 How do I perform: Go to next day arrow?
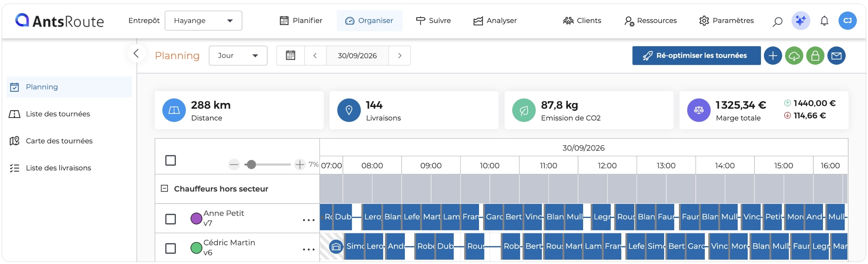(x=400, y=55)
